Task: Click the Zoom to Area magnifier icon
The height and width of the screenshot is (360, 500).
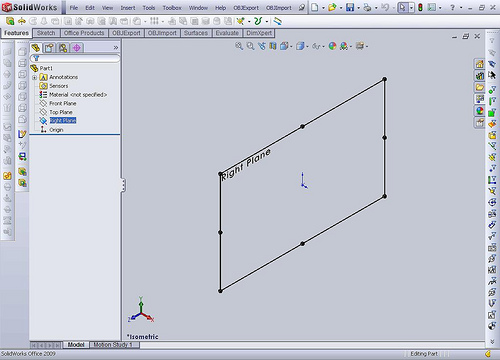Action: click(250, 46)
